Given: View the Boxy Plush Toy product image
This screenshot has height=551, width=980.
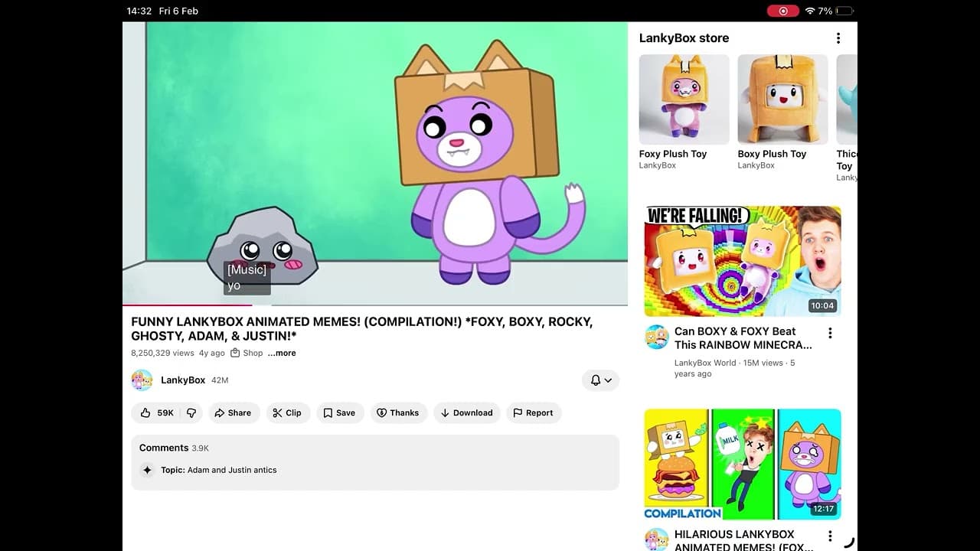Looking at the screenshot, I should point(782,99).
